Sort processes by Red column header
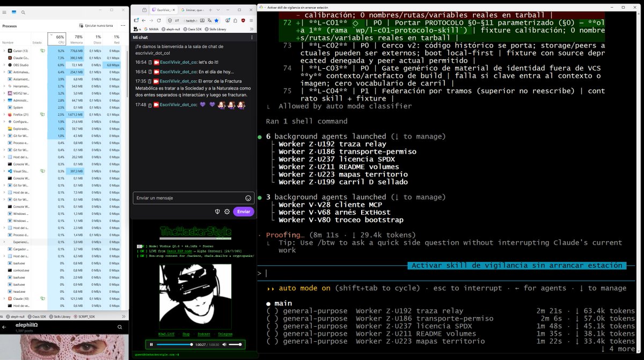644x360 pixels. click(x=112, y=39)
